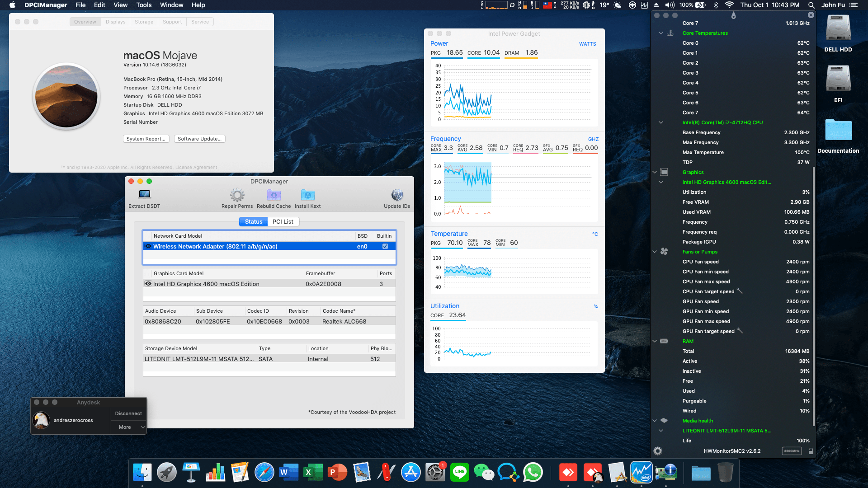This screenshot has height=488, width=868.
Task: Open the Documentation folder on desktop
Action: click(x=838, y=130)
